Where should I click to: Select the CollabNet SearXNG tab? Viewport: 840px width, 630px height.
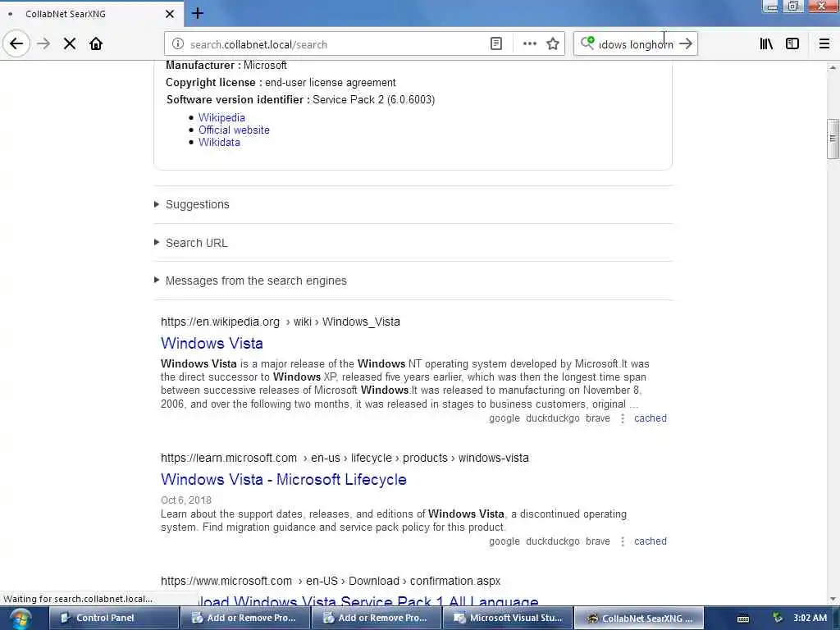pyautogui.click(x=91, y=14)
